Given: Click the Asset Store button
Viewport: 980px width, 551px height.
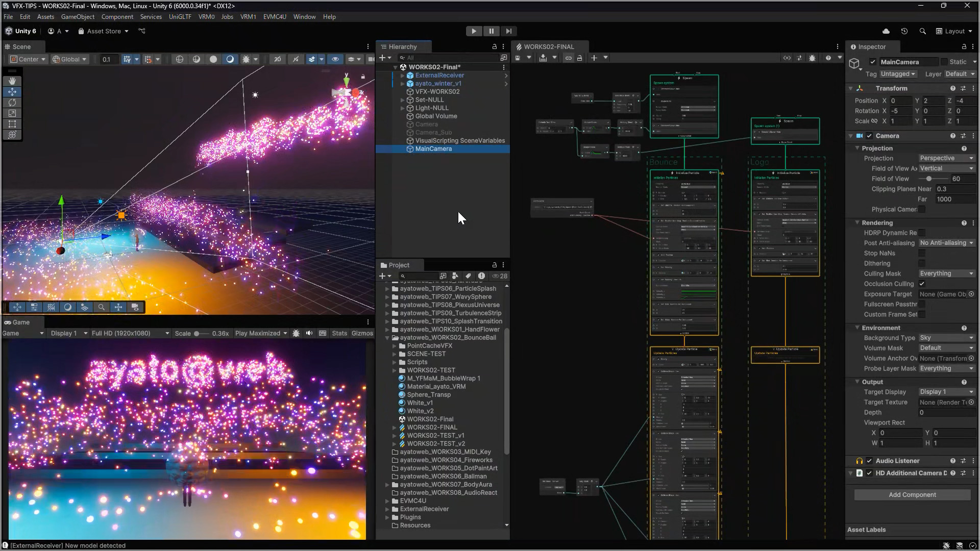Looking at the screenshot, I should pos(104,31).
